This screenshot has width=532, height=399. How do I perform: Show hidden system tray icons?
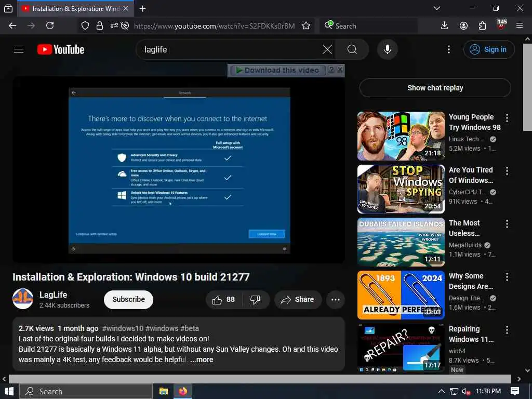(x=442, y=392)
